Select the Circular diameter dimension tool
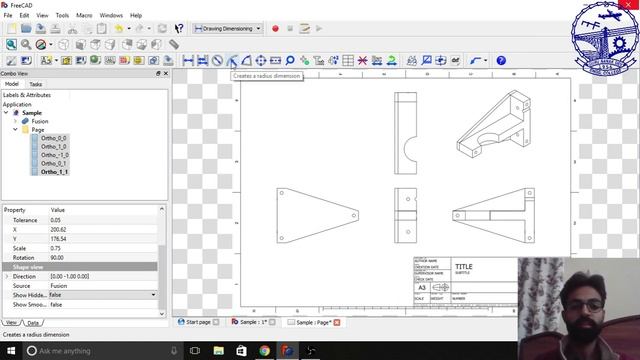This screenshot has width=640, height=360. [217, 60]
